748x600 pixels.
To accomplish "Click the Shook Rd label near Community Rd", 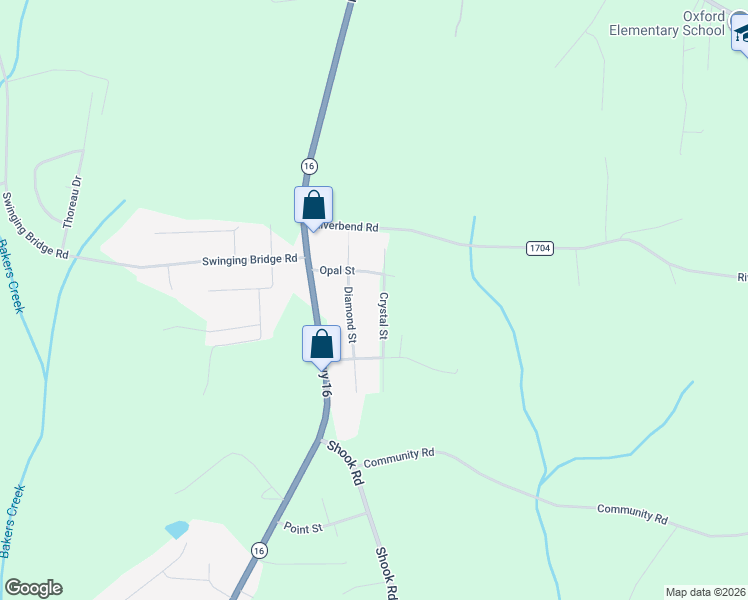I will coord(346,463).
